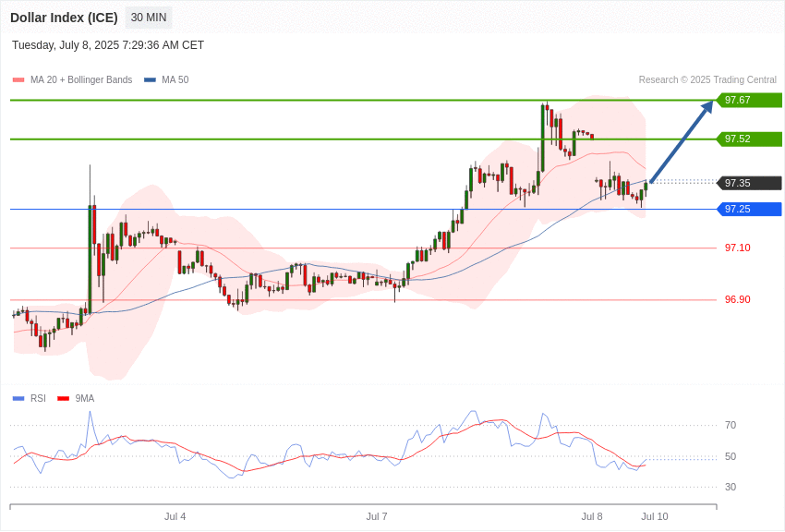Click the 30 MIN timeframe badge
This screenshot has width=785, height=532.
(149, 18)
